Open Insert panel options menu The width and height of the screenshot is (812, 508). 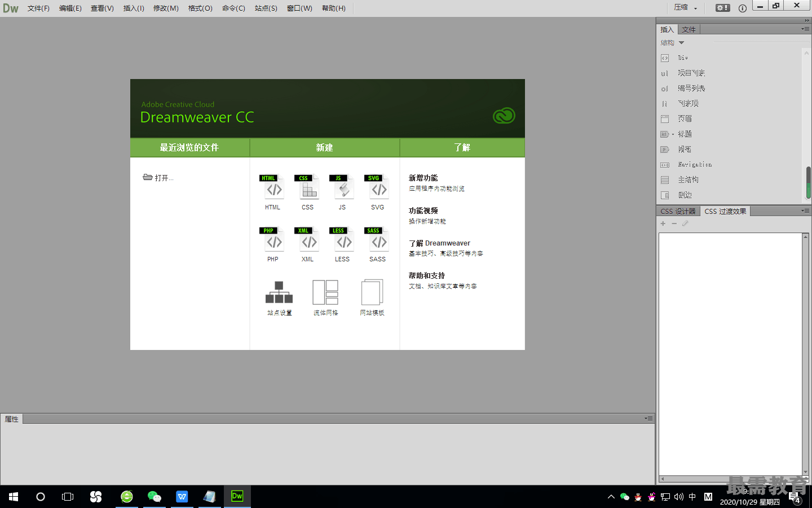pos(805,29)
